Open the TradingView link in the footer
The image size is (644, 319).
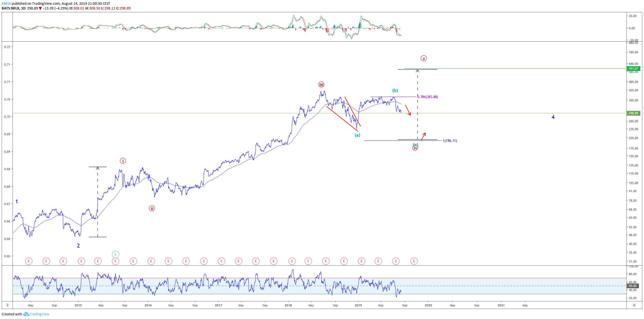pyautogui.click(x=39, y=314)
